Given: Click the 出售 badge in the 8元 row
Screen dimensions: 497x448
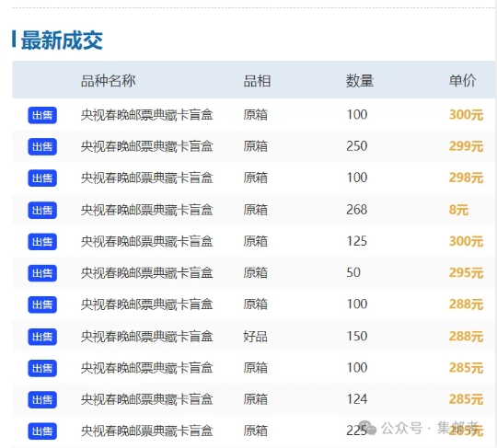Looking at the screenshot, I should click(42, 210).
